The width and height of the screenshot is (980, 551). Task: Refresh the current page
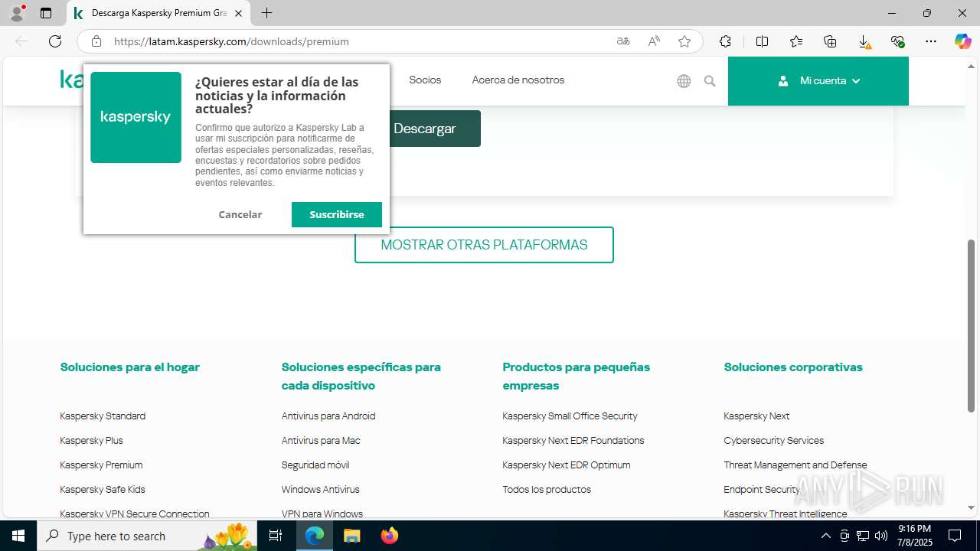(55, 41)
